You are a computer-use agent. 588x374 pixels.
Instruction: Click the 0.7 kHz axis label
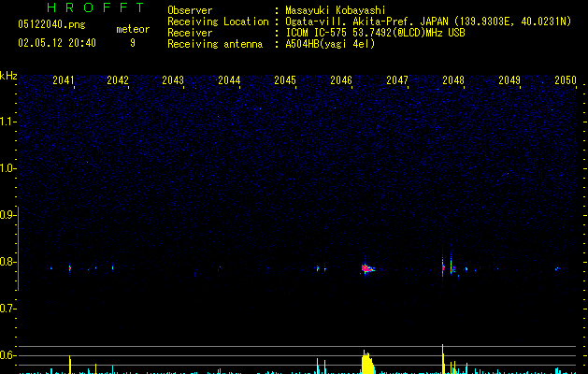pos(8,309)
